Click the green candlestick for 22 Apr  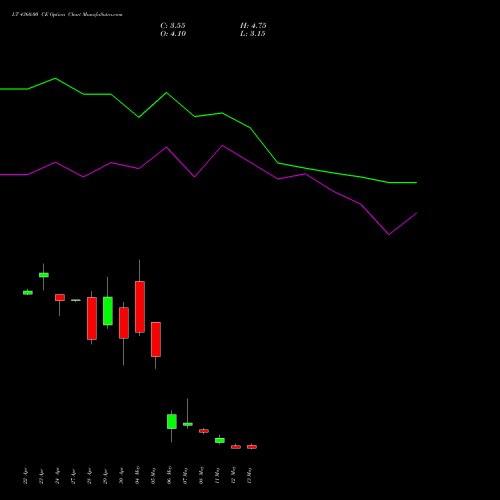(28, 292)
